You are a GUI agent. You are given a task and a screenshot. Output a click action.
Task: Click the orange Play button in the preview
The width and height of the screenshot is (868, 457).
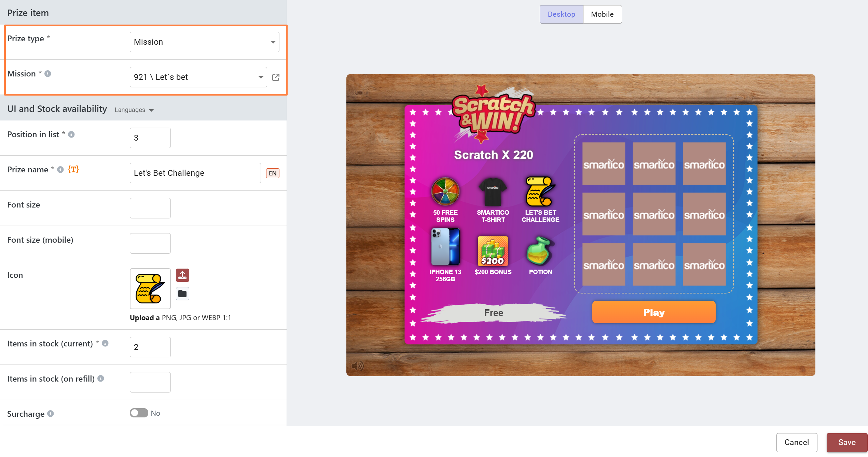654,312
